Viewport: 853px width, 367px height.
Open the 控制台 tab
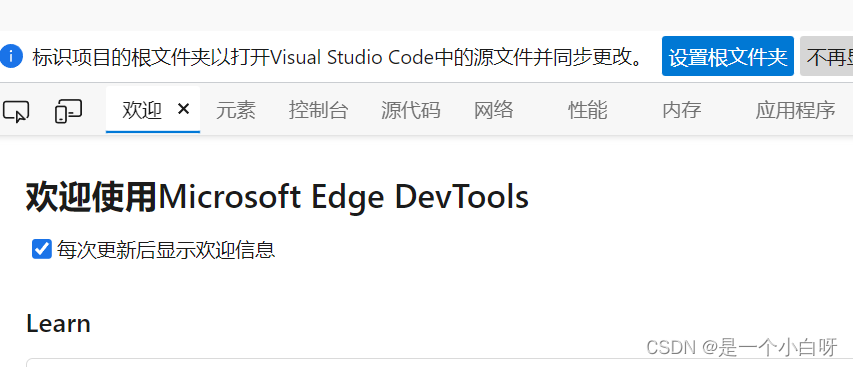tap(318, 110)
